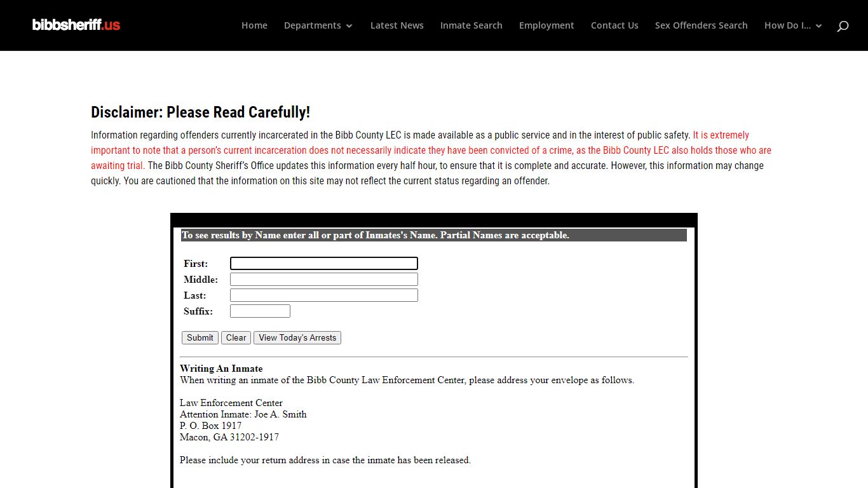Expand the How Do I... menu chevron
The height and width of the screenshot is (488, 868).
pyautogui.click(x=818, y=26)
